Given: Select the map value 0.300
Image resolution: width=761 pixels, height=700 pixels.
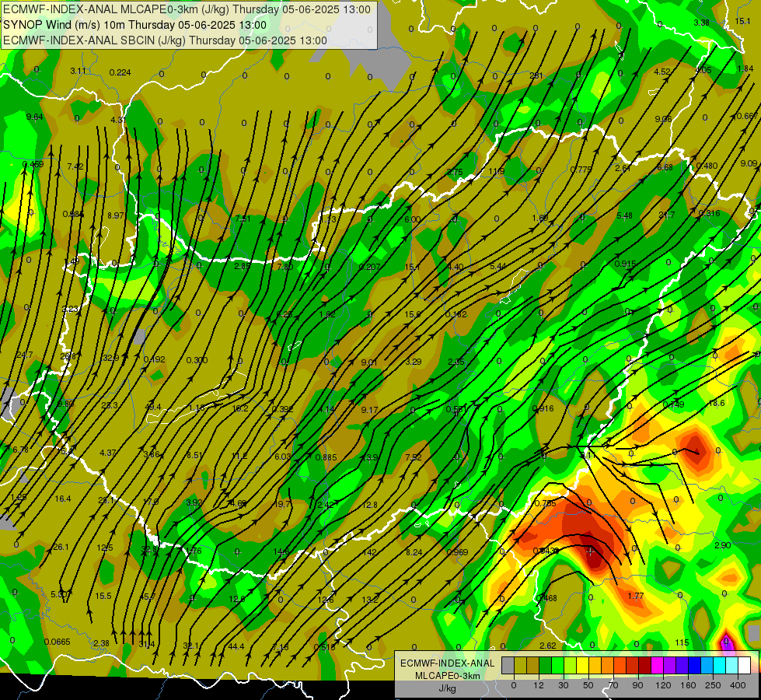Looking at the screenshot, I should coord(197,360).
